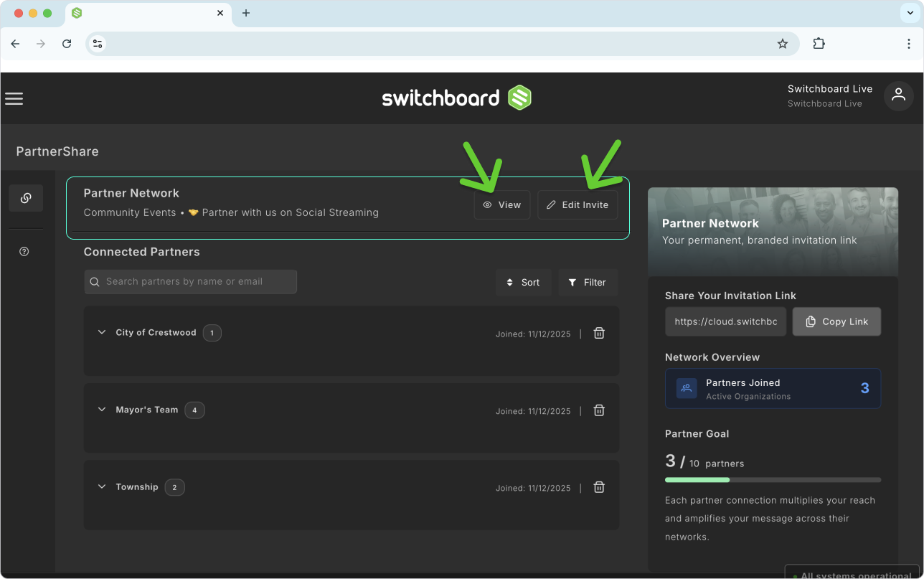This screenshot has height=579, width=924.
Task: Click the Active Organizations label
Action: point(748,397)
